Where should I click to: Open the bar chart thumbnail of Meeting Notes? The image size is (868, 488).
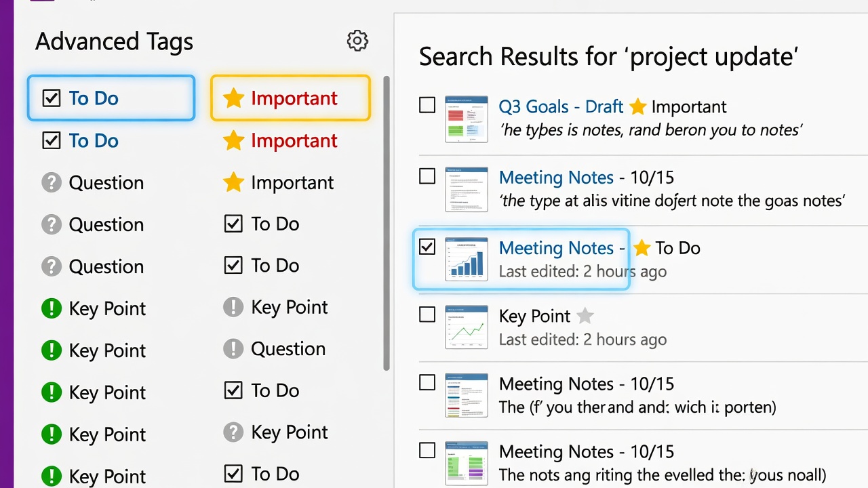[x=467, y=260]
